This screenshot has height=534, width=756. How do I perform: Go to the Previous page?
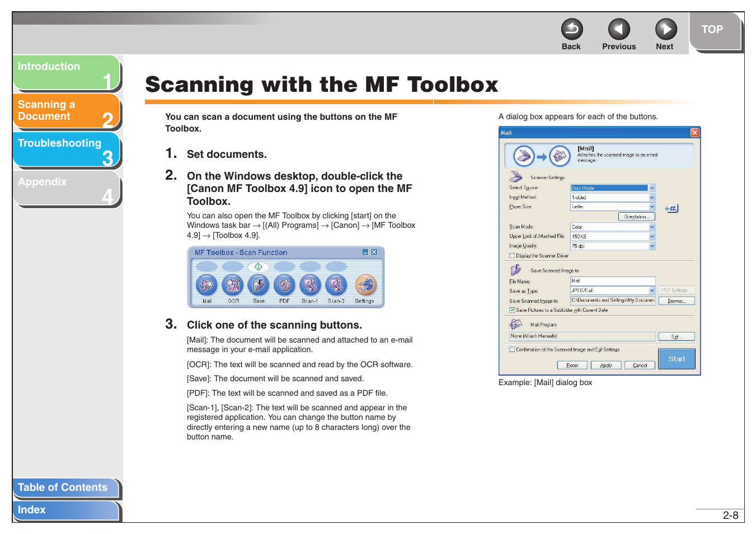point(618,29)
